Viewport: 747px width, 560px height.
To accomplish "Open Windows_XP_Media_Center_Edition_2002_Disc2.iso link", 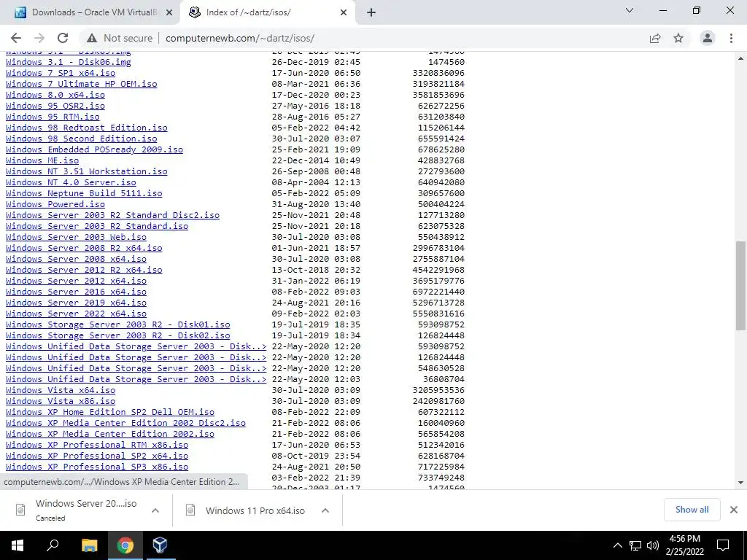I will point(125,424).
